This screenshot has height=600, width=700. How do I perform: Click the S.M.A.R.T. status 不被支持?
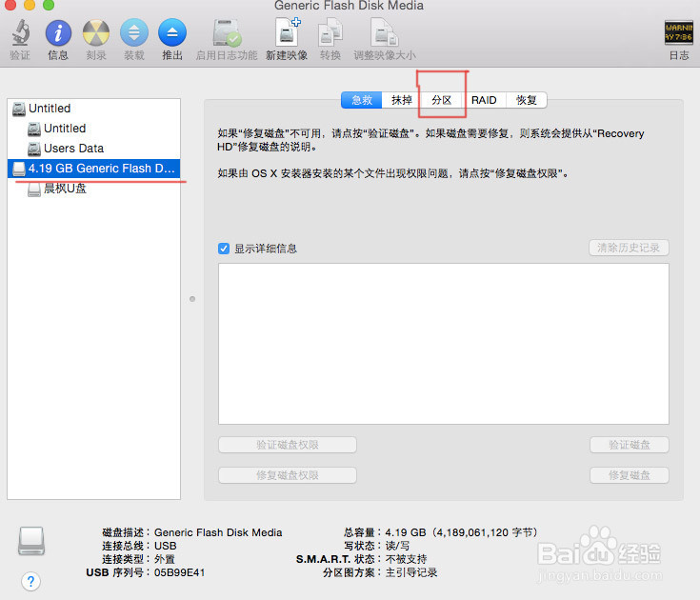[x=407, y=559]
